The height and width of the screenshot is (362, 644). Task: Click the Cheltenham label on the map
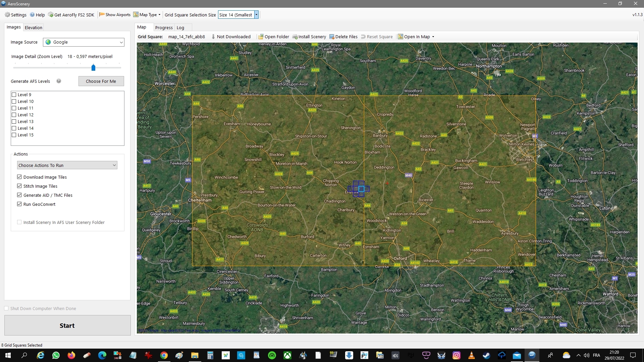point(200,200)
